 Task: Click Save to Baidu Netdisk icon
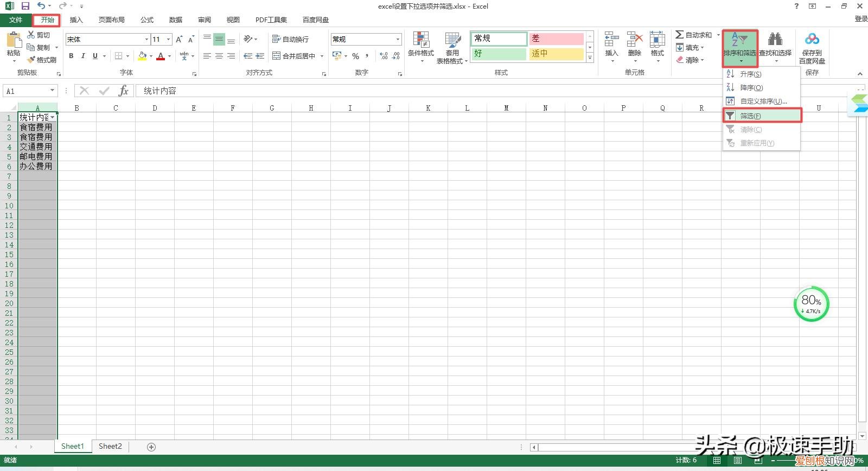(812, 40)
